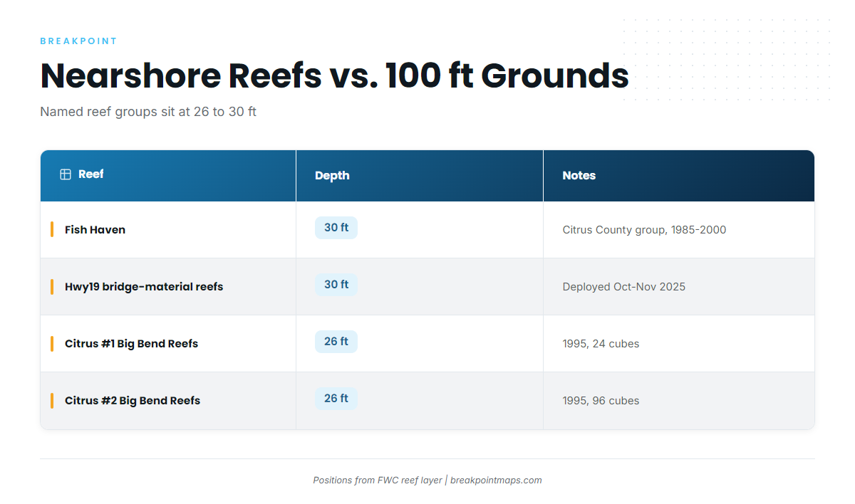The width and height of the screenshot is (855, 504).
Task: Click the 30 ft badge for Hwy19 reefs
Action: tap(336, 285)
